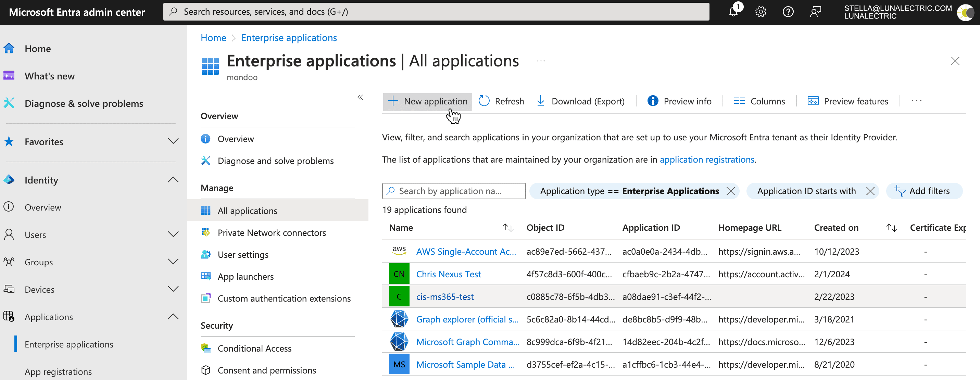Follow the application registrations link
This screenshot has height=380, width=980.
coord(706,160)
